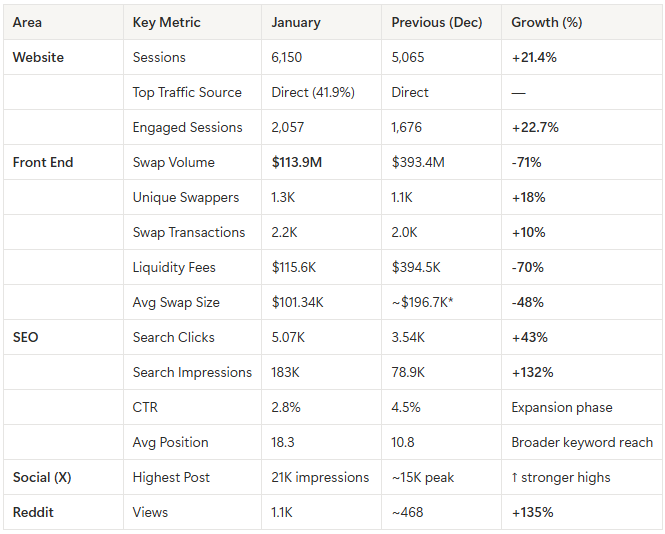The image size is (665, 534).
Task: Select the Direct (41.9%) traffic source cell
Action: tap(311, 92)
